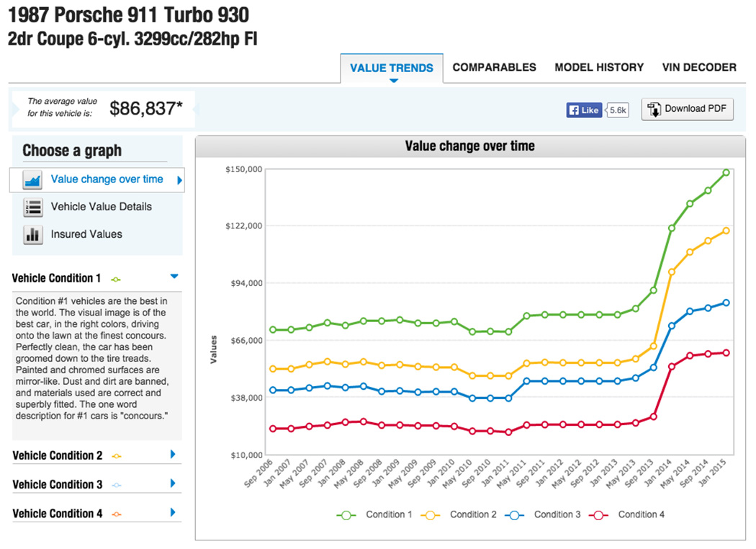Click the $94,000 y-axis label
This screenshot has height=549, width=756.
pos(246,283)
